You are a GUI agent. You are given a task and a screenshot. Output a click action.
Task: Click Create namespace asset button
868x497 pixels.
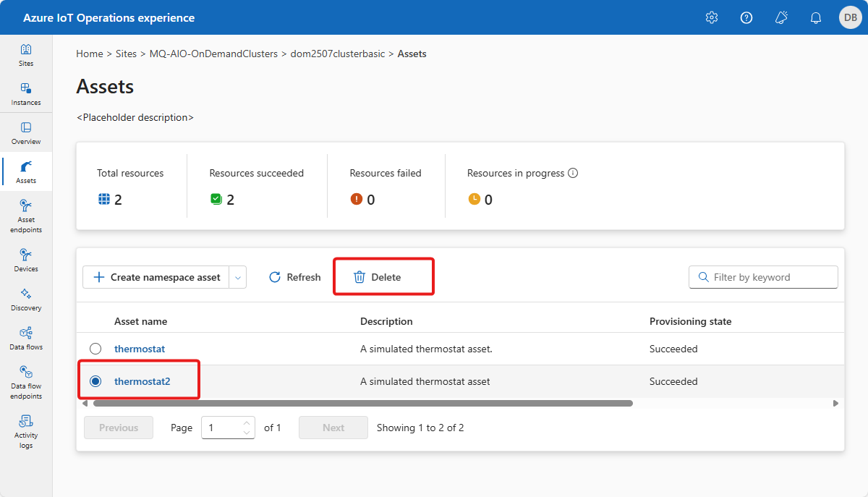click(x=156, y=277)
